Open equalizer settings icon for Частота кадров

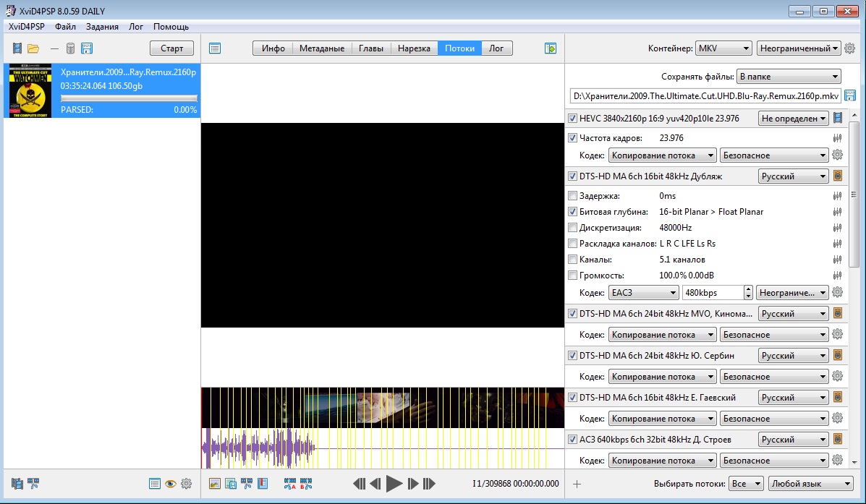[838, 138]
